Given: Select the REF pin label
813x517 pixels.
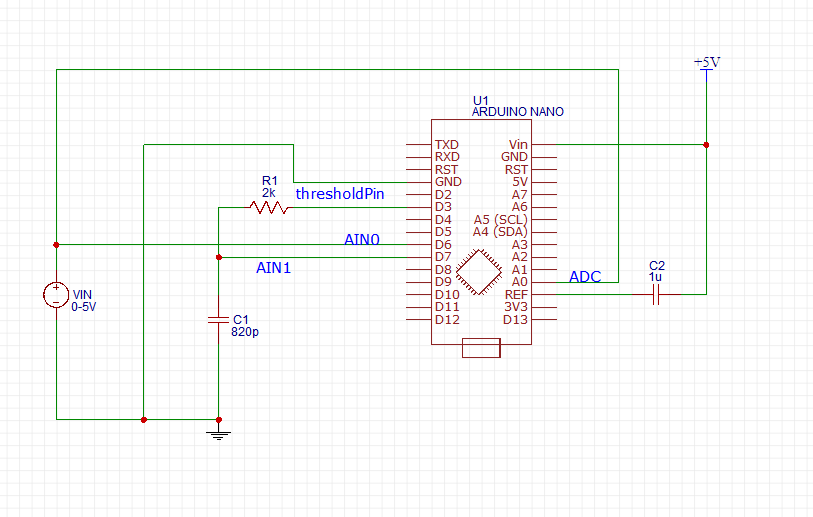Looking at the screenshot, I should 516,295.
